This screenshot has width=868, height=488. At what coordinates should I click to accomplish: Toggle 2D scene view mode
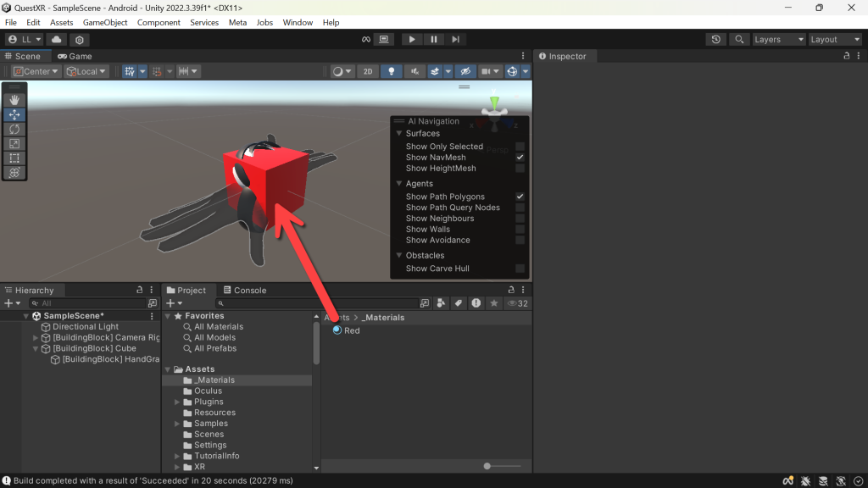[x=368, y=71]
